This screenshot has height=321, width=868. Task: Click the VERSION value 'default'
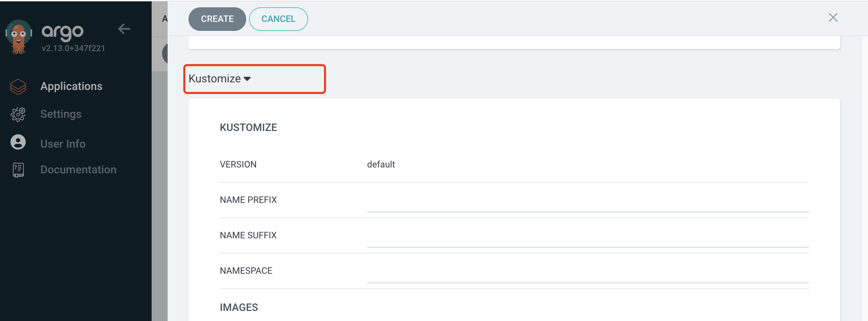[x=381, y=164]
